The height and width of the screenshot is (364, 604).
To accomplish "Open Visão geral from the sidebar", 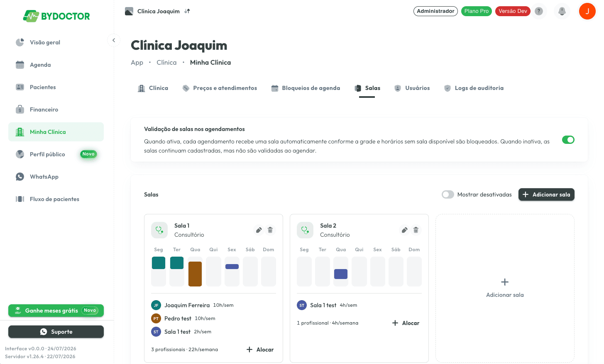I will 56,42.
